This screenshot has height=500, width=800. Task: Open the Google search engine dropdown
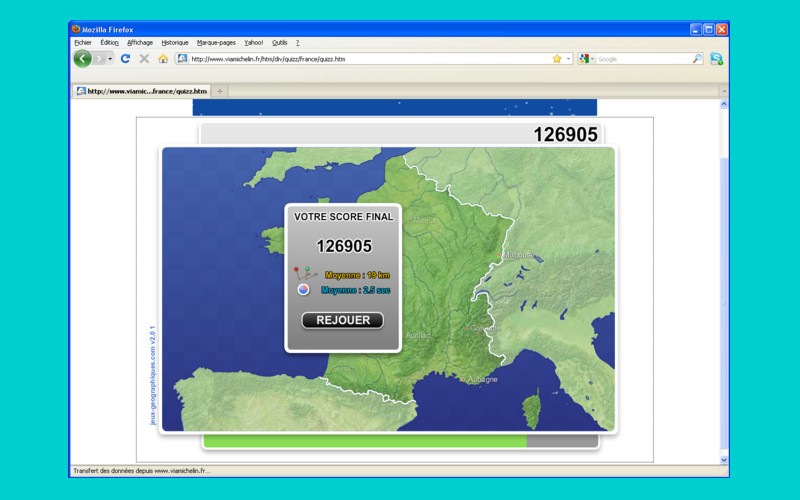pos(586,59)
